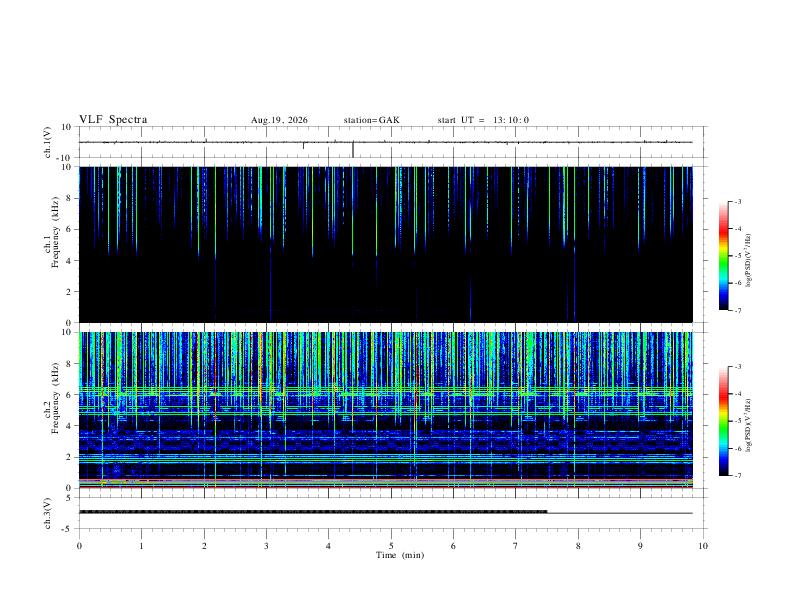The width and height of the screenshot is (792, 612).
Task: Click the Aug.19, 2026 date label
Action: (x=279, y=120)
